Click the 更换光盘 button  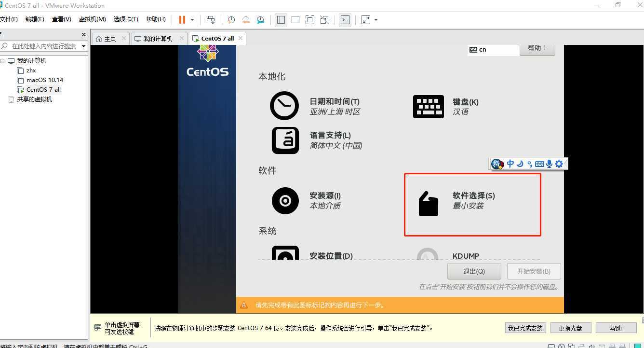coord(571,328)
